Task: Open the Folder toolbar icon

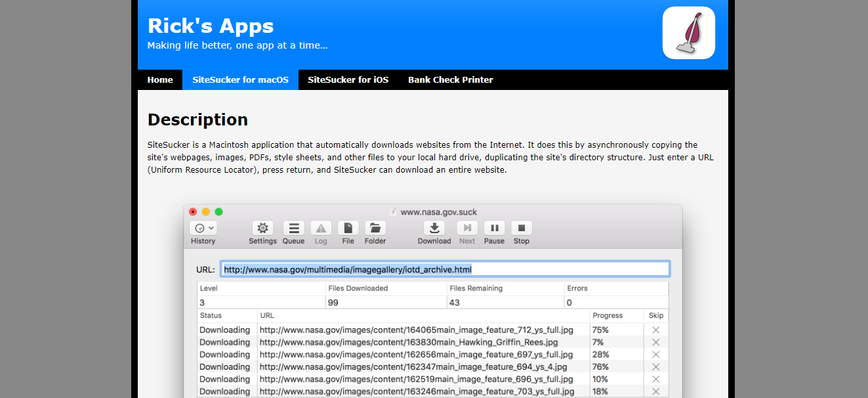Action: 375,228
